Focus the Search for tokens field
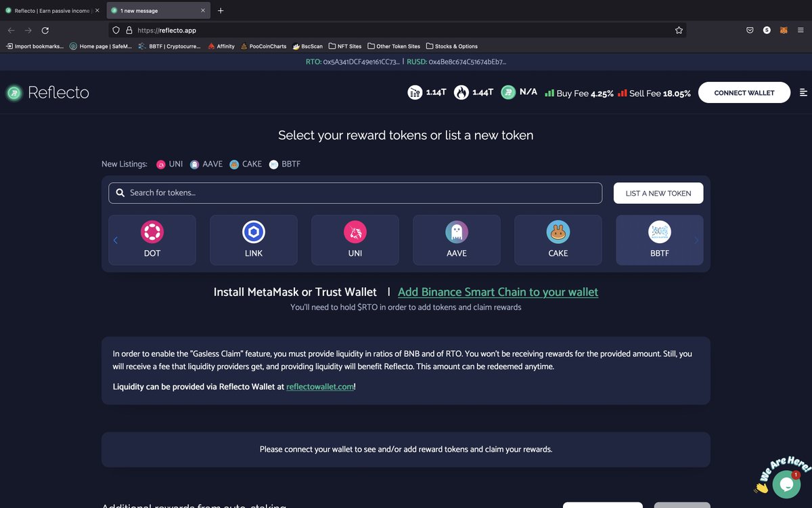Viewport: 812px width, 508px height. coord(355,193)
